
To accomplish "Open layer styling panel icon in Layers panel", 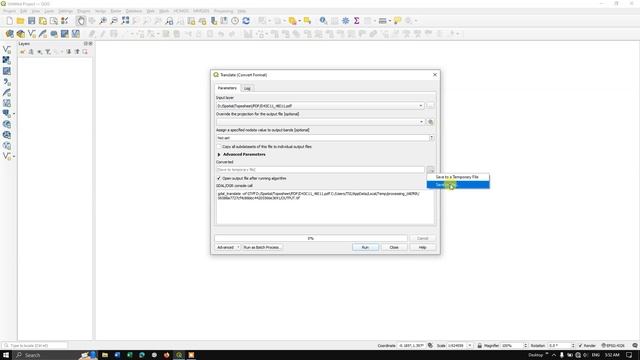I will tap(23, 52).
